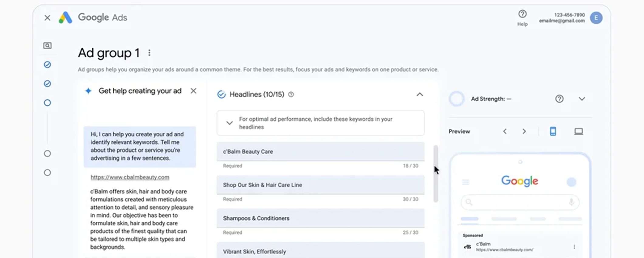Select the first completed step in the sidebar

(47, 65)
